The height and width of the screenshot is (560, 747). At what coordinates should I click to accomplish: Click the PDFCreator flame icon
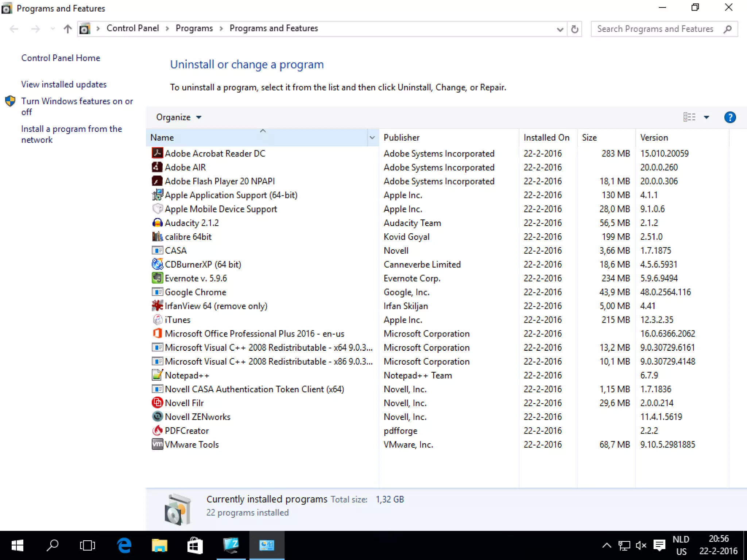(x=157, y=430)
